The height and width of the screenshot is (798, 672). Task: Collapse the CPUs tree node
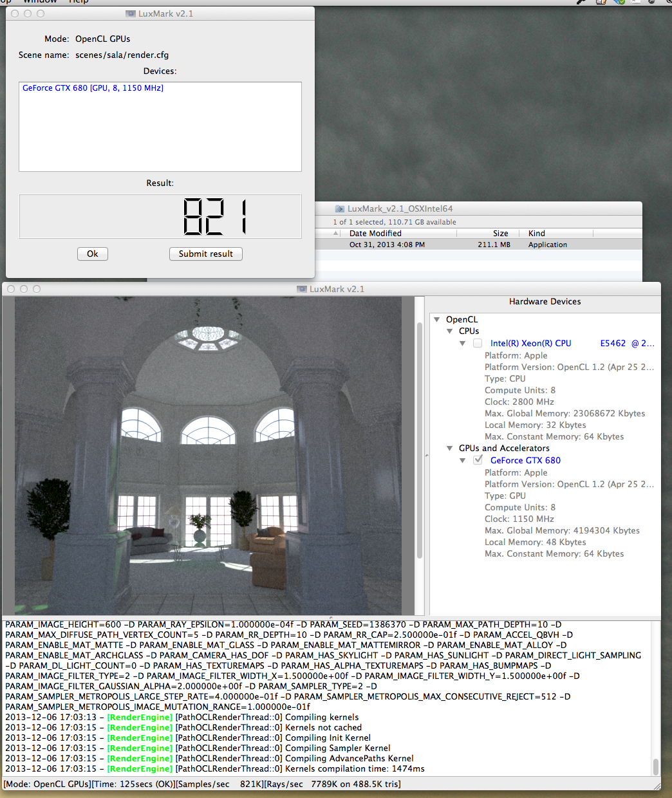point(450,331)
